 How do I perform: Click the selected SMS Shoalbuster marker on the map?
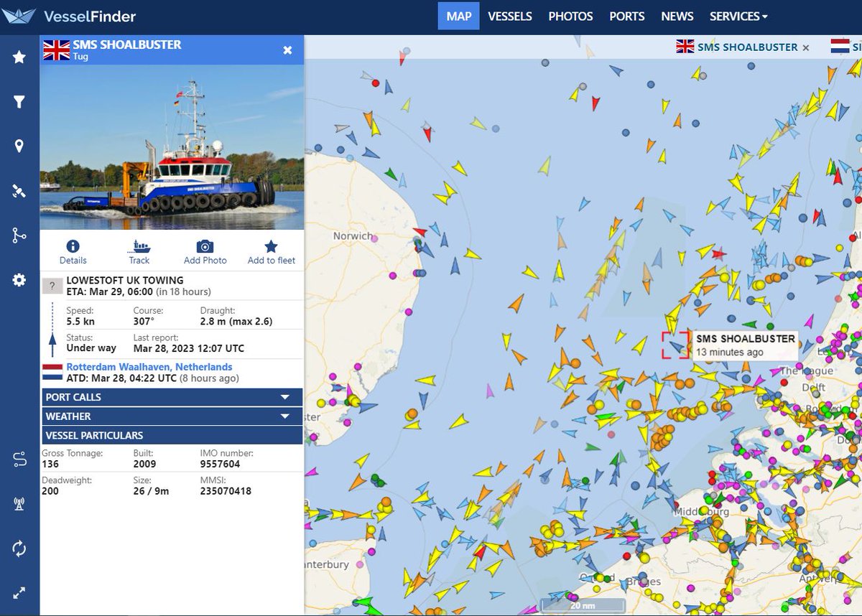pos(676,345)
